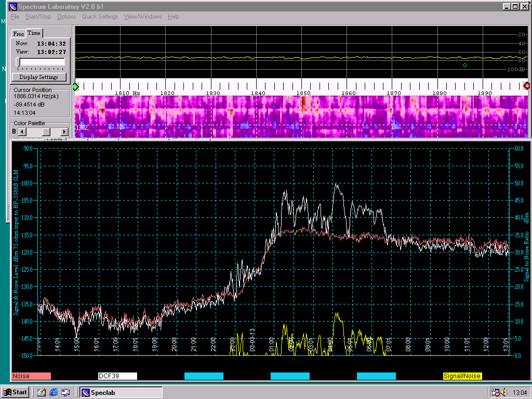This screenshot has height=399, width=532.
Task: Click the Color Palette scrollbar thumb
Action: 46,131
